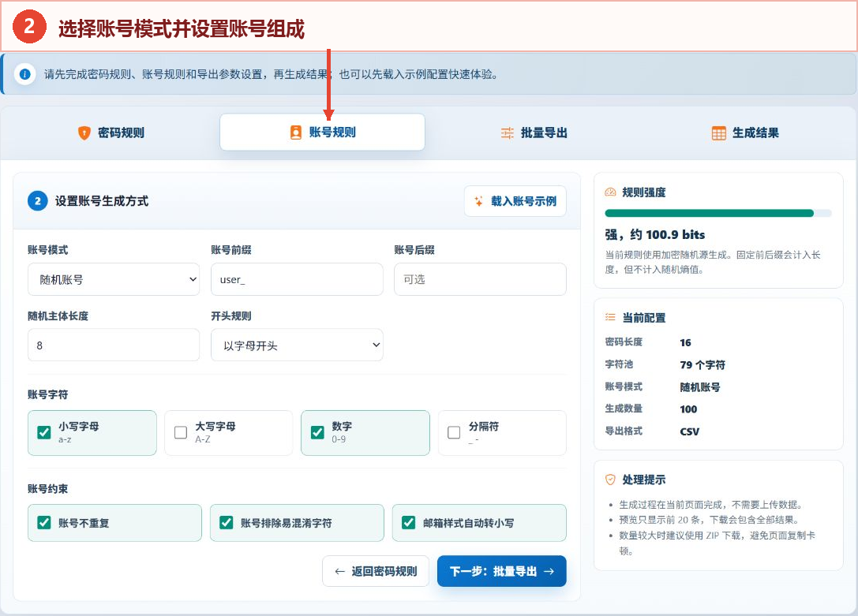This screenshot has height=616, width=858.
Task: Enable the 分隔符 checkbox
Action: (454, 432)
